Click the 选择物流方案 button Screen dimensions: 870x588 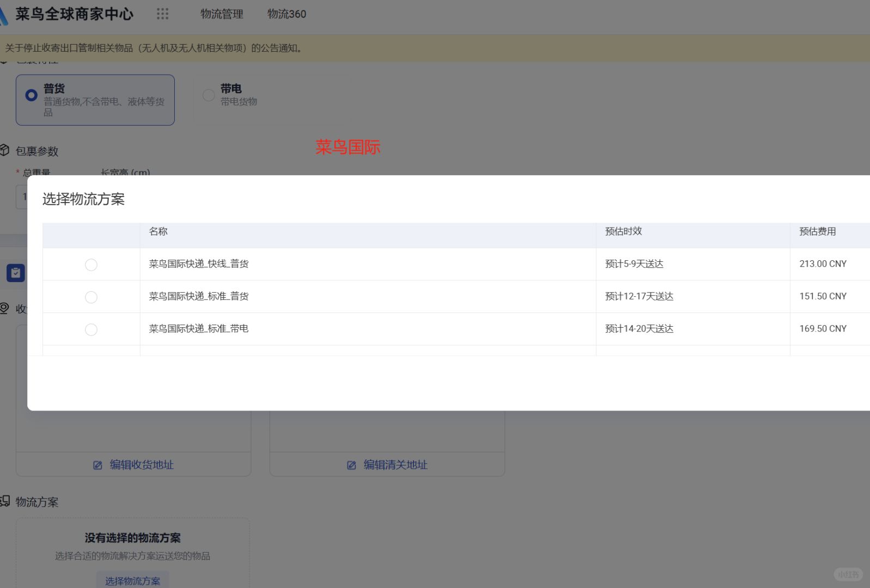tap(133, 580)
